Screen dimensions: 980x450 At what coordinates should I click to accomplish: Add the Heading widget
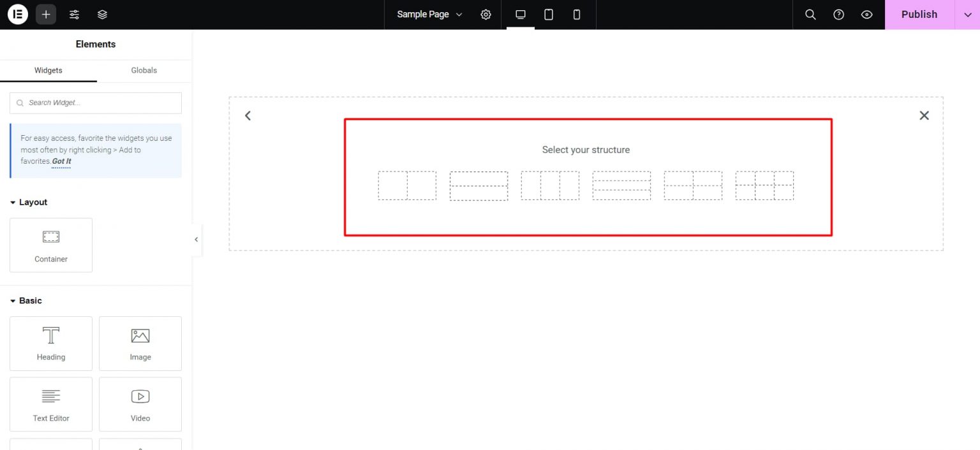(x=50, y=344)
